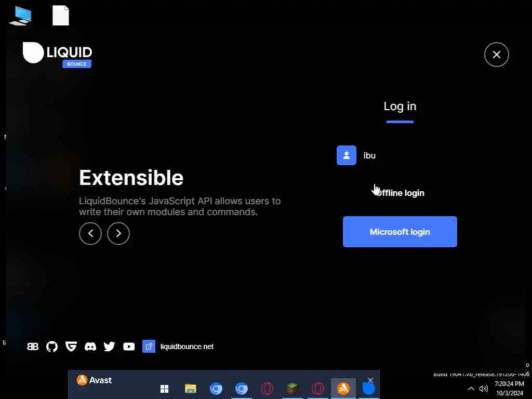Viewport: 532px width, 399px height.
Task: Select the blank file desktop icon
Action: (61, 16)
